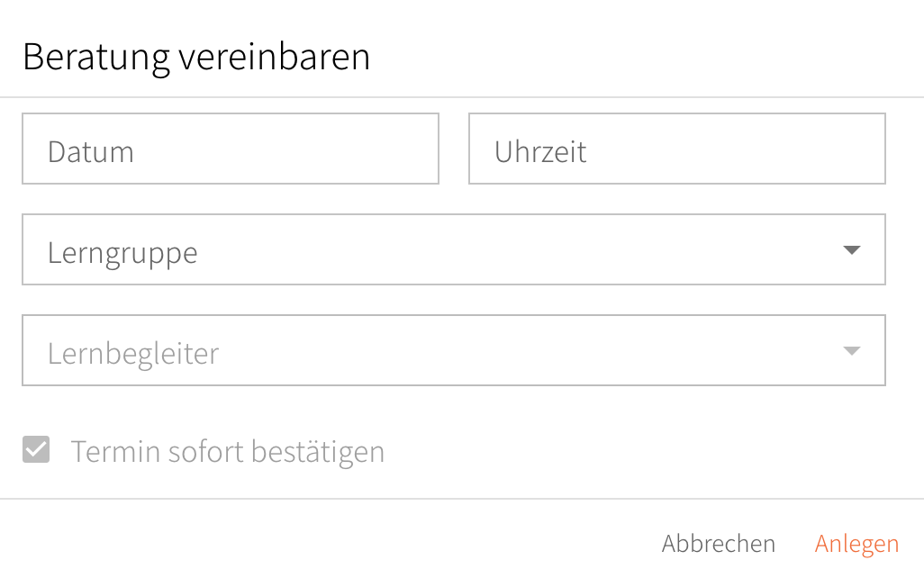Select the Lerngruppe placeholder text
Image resolution: width=924 pixels, height=578 pixels.
pyautogui.click(x=122, y=253)
